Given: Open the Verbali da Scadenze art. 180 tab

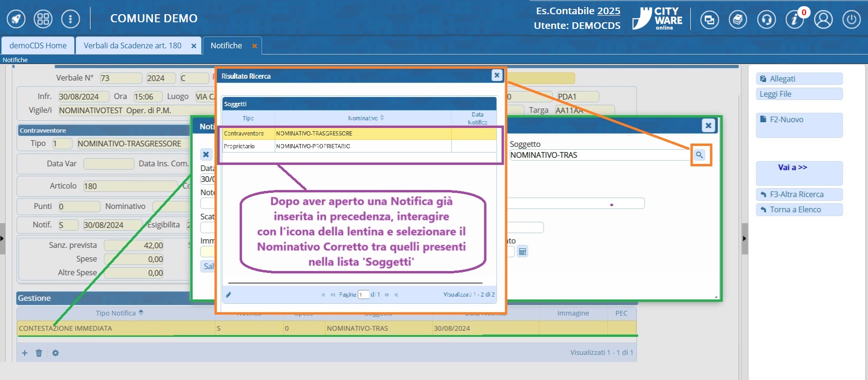Looking at the screenshot, I should [x=132, y=45].
